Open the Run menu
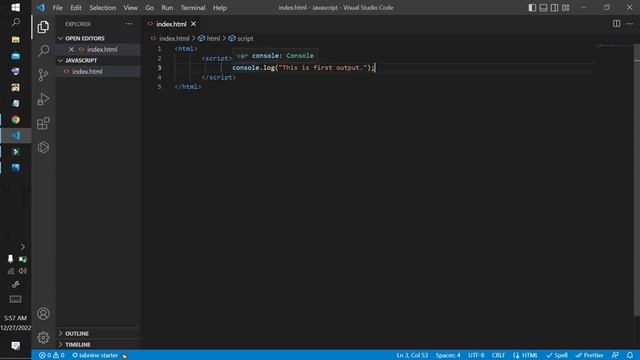Screen dimensions: 640x360 167,7
